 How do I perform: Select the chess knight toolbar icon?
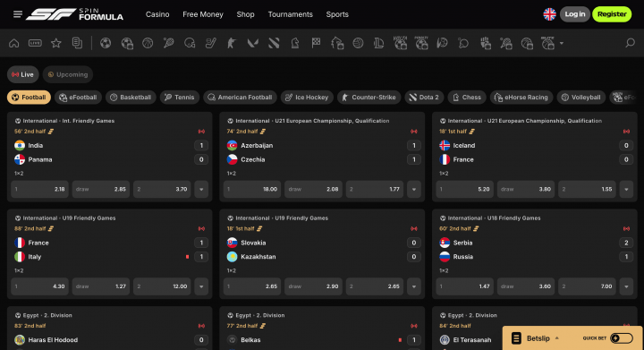point(295,43)
